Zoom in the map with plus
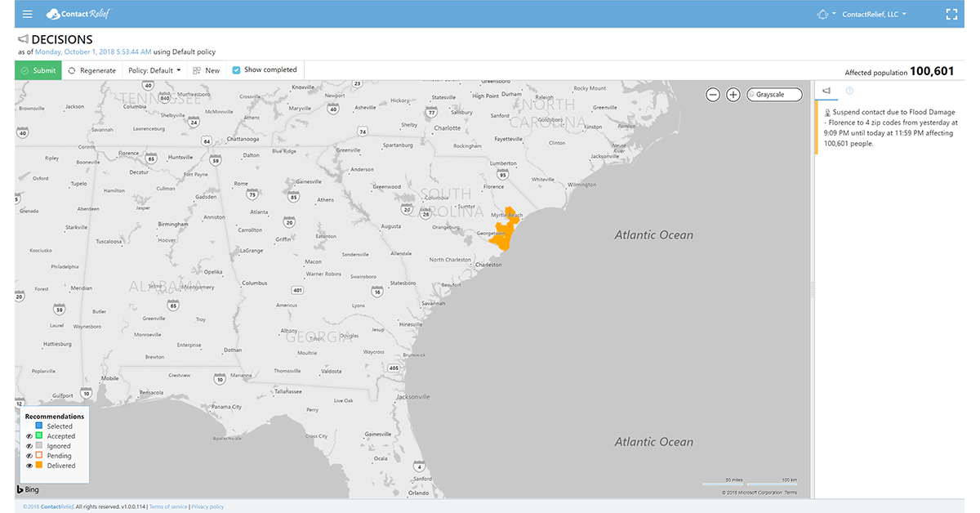 point(733,95)
